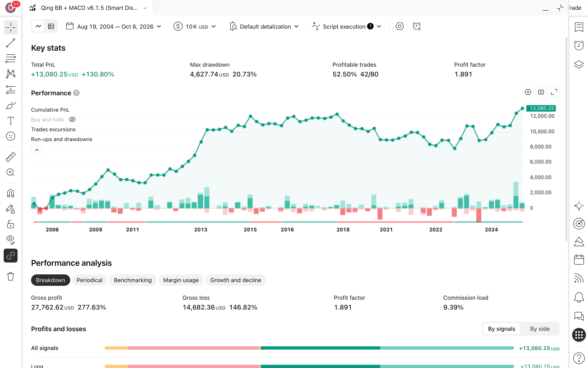Open performance chart settings icon
This screenshot has height=368, width=588.
click(x=528, y=92)
